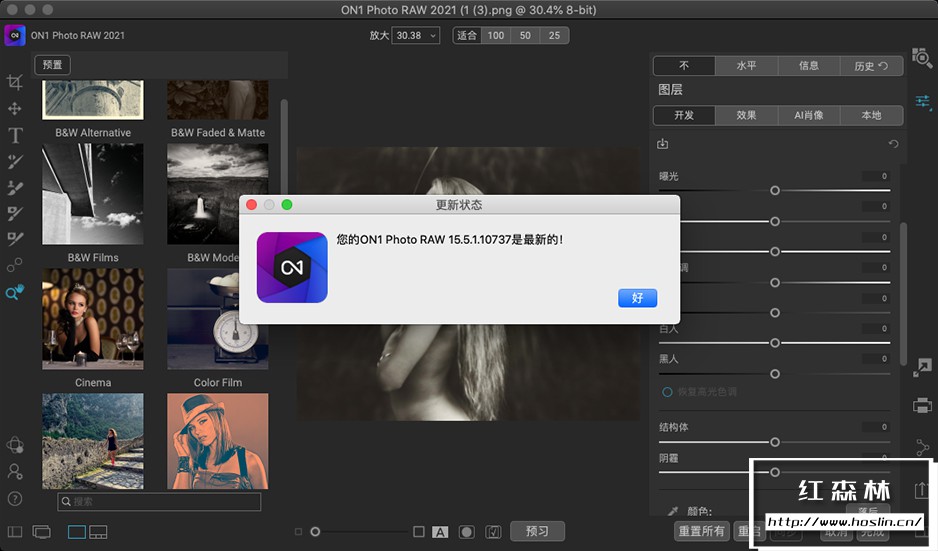Switch to single image view mode
938x551 pixels.
[77, 532]
